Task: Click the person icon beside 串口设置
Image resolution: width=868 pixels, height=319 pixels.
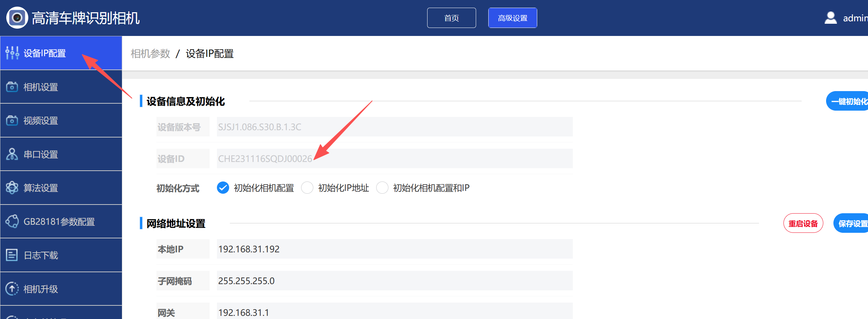Action: (x=12, y=154)
